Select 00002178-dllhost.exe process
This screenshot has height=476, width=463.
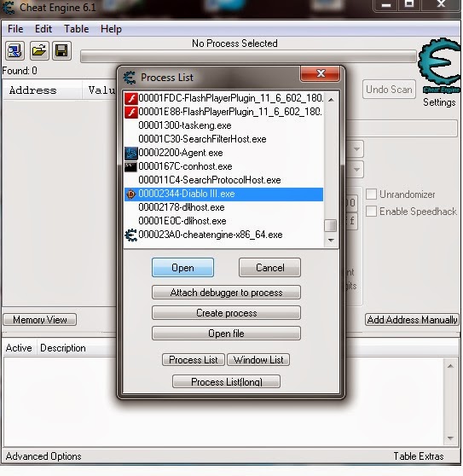223,207
